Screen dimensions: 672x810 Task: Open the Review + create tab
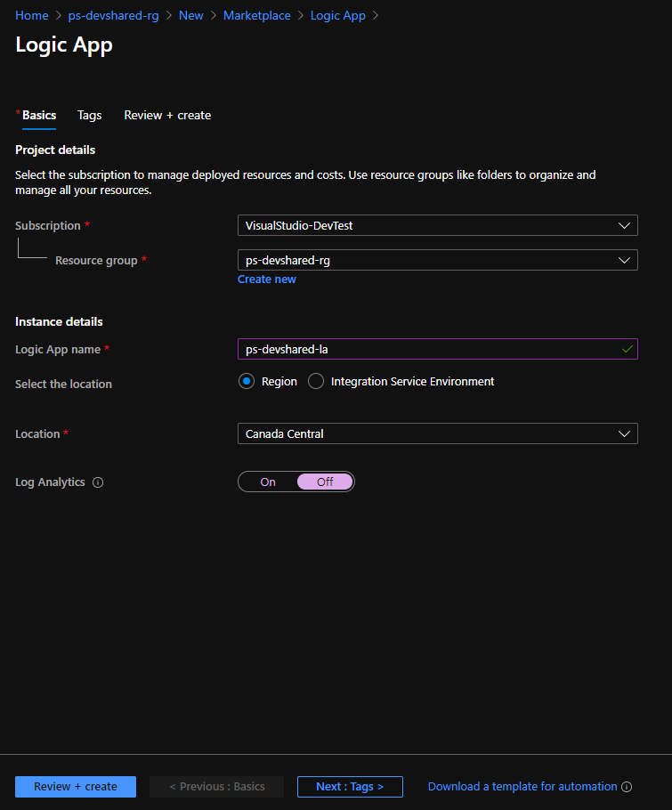[166, 115]
